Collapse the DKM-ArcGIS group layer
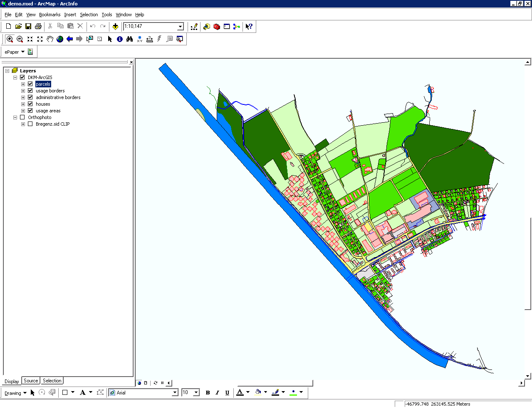The image size is (532, 409). click(x=15, y=77)
